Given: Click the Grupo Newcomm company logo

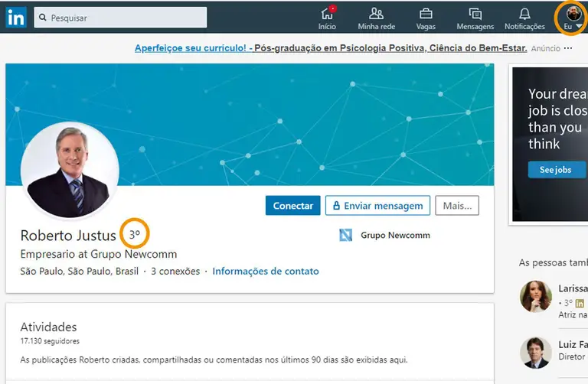Looking at the screenshot, I should tap(346, 236).
